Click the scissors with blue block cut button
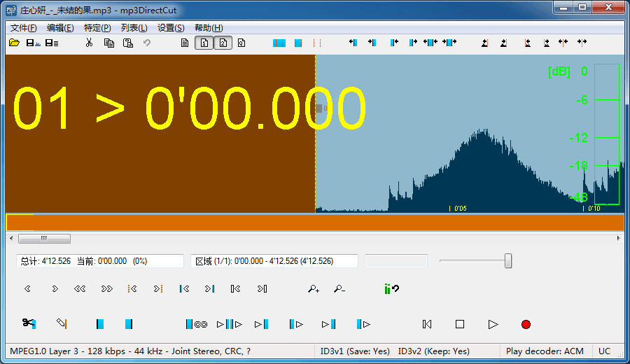The image size is (630, 364). point(29,323)
